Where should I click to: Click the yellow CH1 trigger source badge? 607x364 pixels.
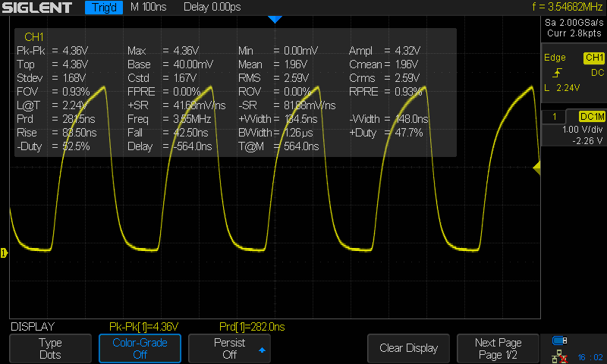coord(593,58)
